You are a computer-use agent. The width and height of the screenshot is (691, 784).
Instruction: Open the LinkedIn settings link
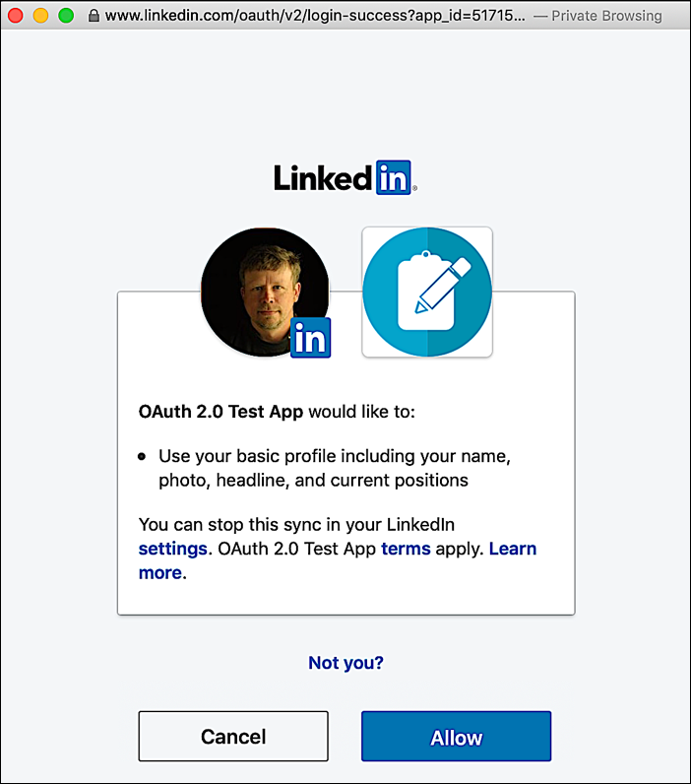click(x=172, y=549)
